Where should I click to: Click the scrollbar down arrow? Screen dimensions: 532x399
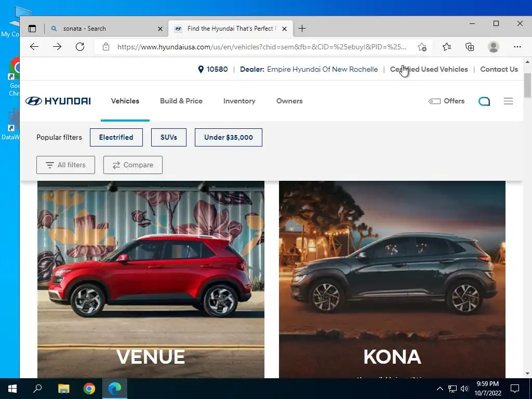click(527, 374)
